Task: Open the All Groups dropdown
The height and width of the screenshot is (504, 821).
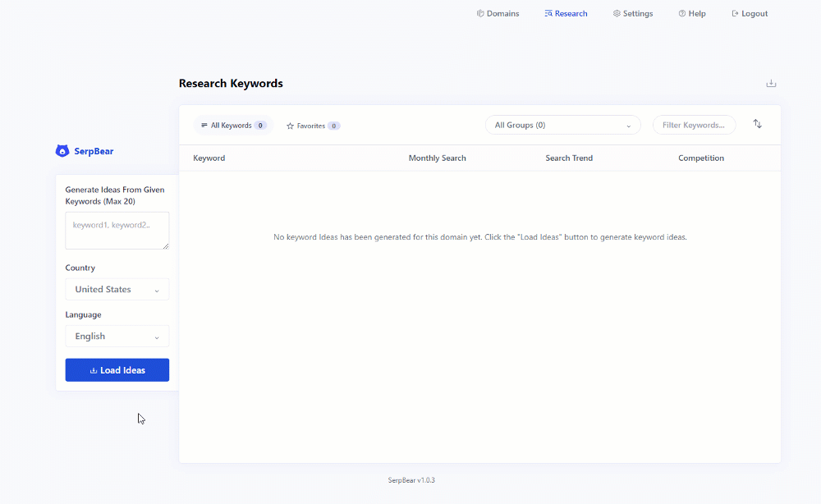Action: [563, 125]
